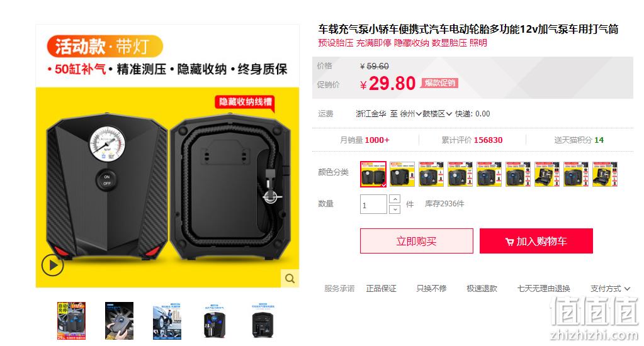The width and height of the screenshot is (644, 346).
Task: Click the cart icon in 加入购物车 button
Action: pyautogui.click(x=509, y=242)
